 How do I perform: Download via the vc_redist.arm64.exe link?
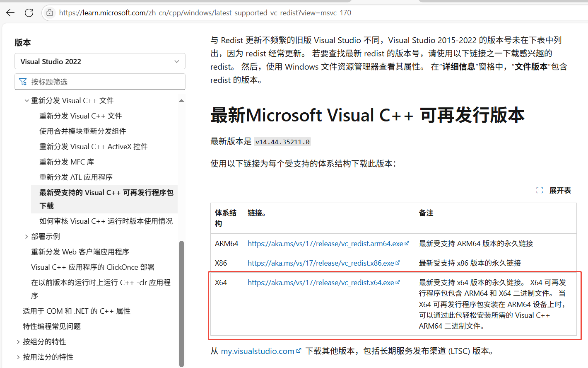click(x=328, y=244)
